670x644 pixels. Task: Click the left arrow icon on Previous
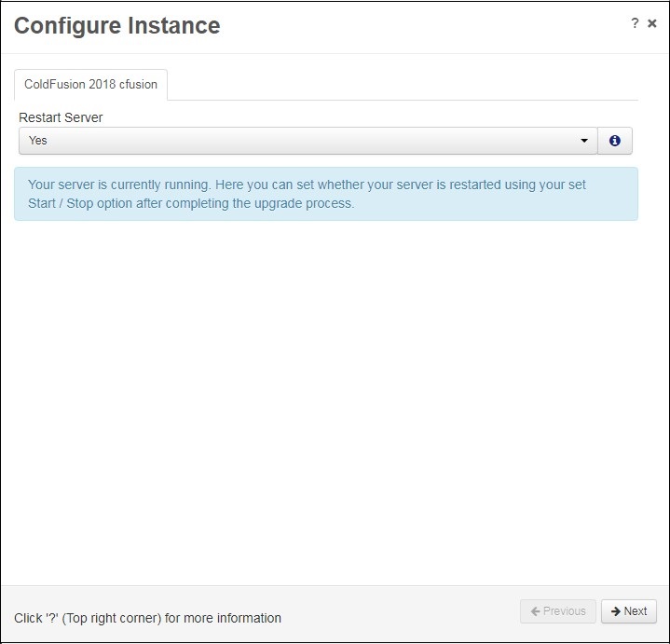point(535,611)
